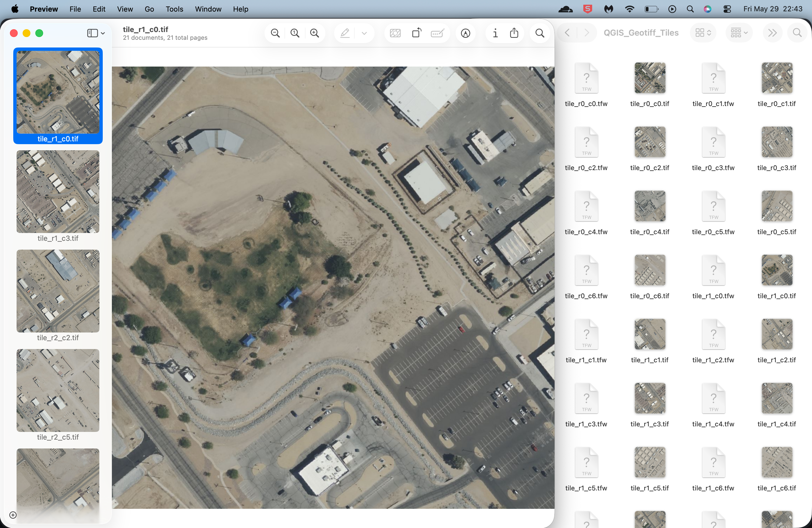This screenshot has width=812, height=528.
Task: Open the Window menu
Action: coord(208,9)
